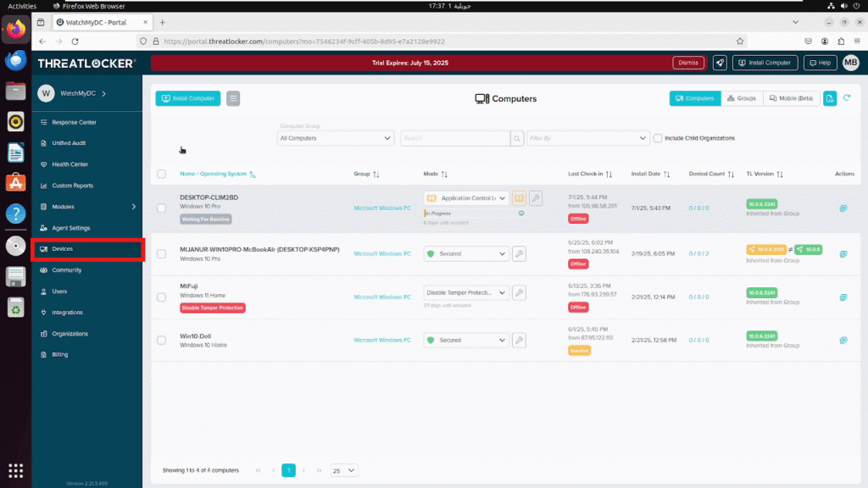This screenshot has width=868, height=488.
Task: Open Response Center in sidebar
Action: click(74, 122)
